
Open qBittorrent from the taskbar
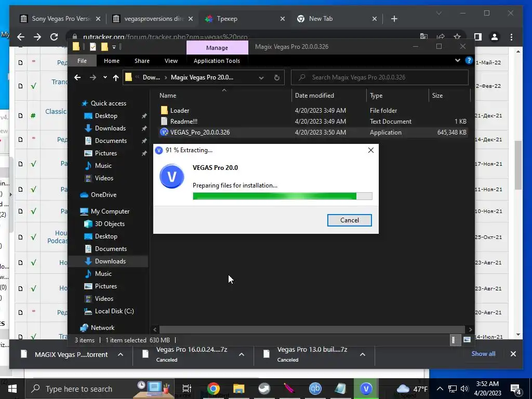tap(315, 389)
